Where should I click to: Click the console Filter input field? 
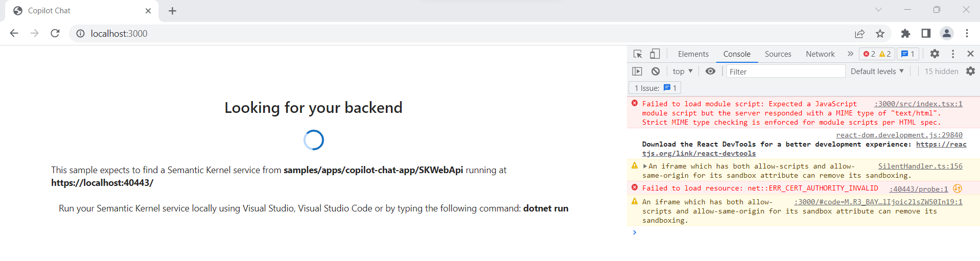pos(785,72)
